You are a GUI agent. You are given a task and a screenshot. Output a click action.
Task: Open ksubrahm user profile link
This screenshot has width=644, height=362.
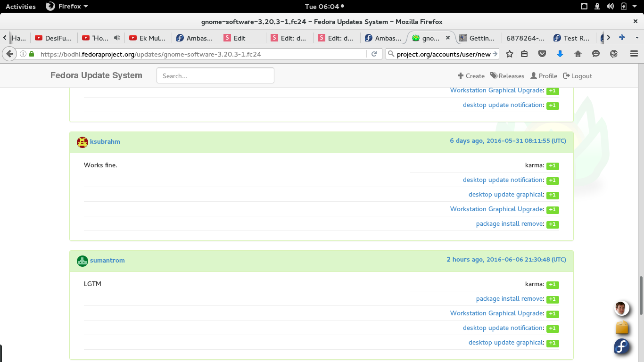pyautogui.click(x=105, y=141)
